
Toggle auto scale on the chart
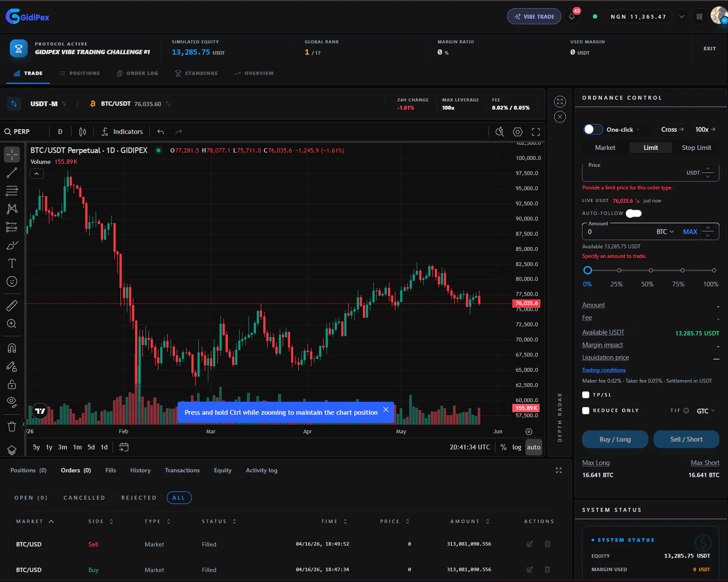tap(534, 447)
